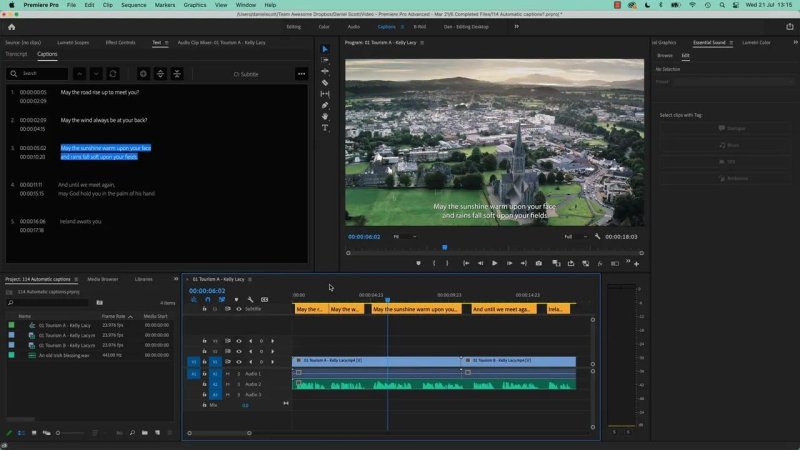This screenshot has height=450, width=800.
Task: Select caption 'May the wind always be at your back?'
Action: 104,120
